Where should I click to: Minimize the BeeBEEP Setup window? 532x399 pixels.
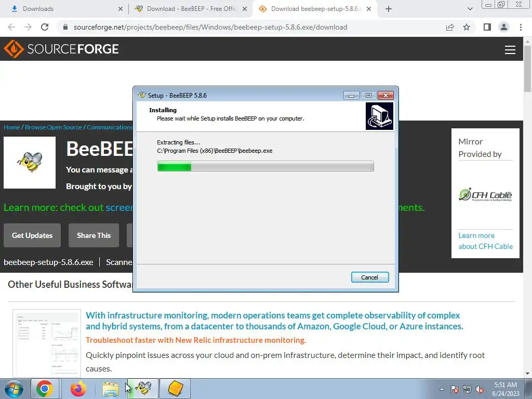pyautogui.click(x=351, y=96)
